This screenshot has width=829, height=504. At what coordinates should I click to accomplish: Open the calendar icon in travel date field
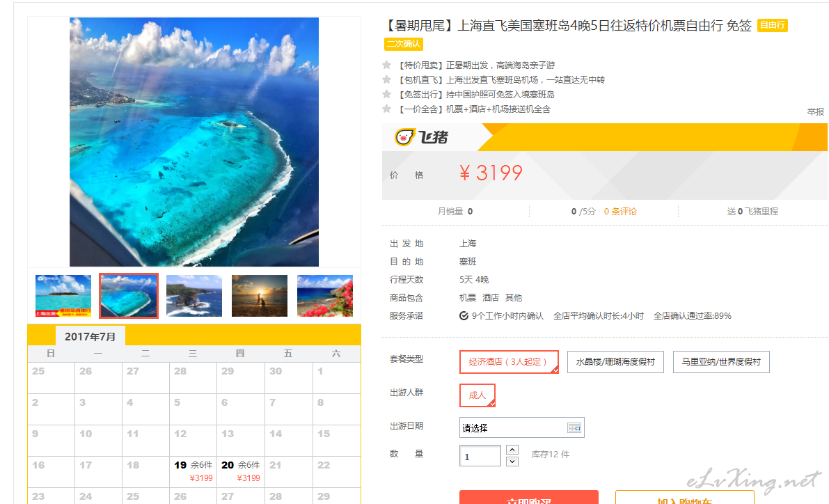574,428
